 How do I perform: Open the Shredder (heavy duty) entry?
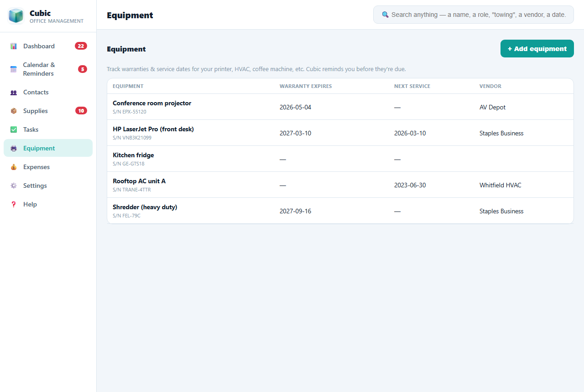pos(145,207)
